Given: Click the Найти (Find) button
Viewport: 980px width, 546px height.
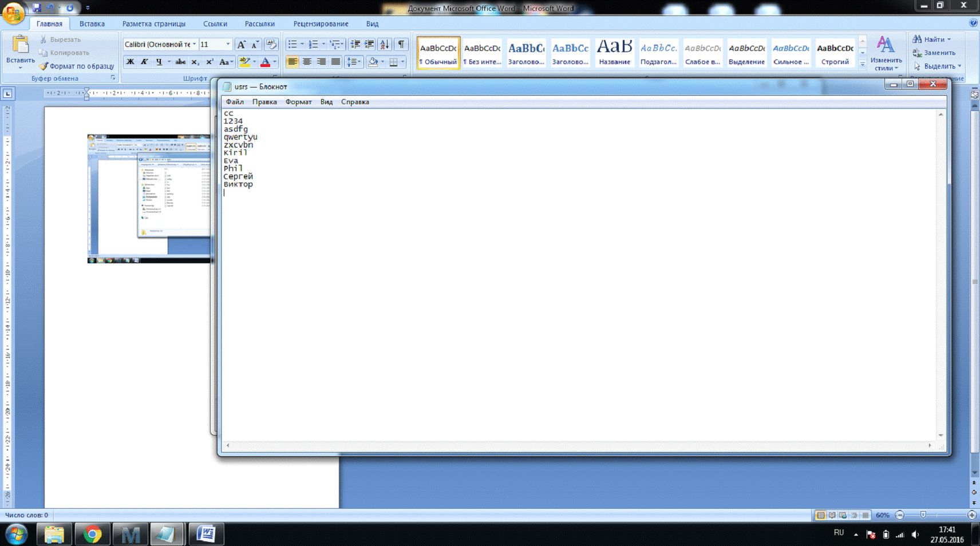Looking at the screenshot, I should [931, 39].
